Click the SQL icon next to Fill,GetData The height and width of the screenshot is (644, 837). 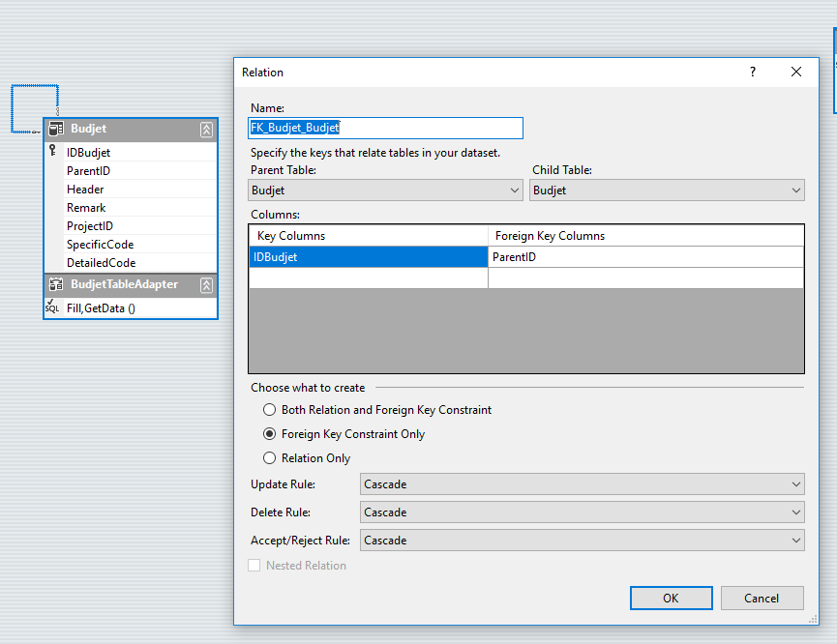click(x=52, y=307)
